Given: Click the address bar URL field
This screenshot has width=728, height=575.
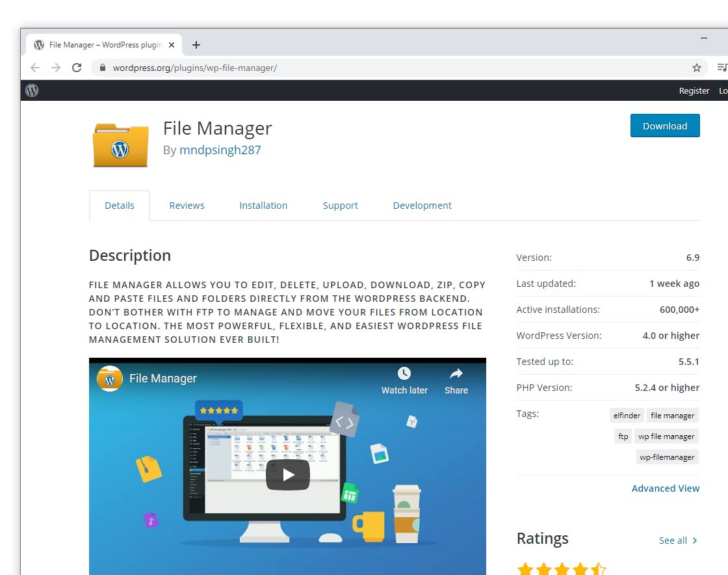Looking at the screenshot, I should [x=399, y=68].
